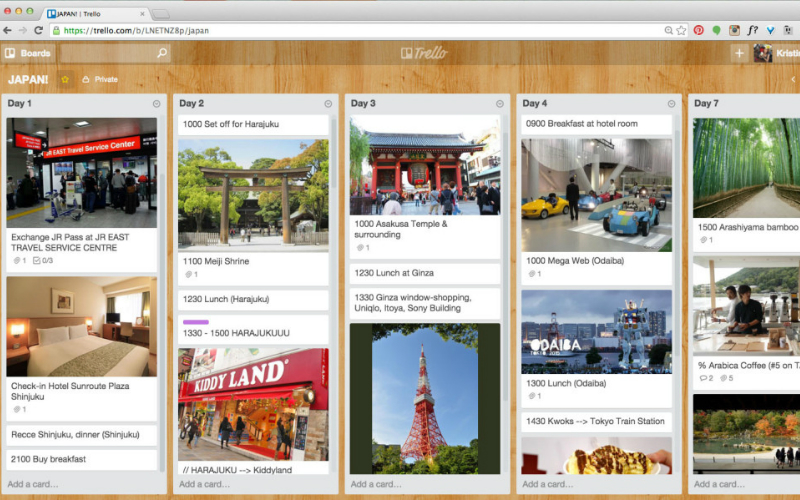
Task: Click the blue Vimeo extension icon
Action: [770, 31]
